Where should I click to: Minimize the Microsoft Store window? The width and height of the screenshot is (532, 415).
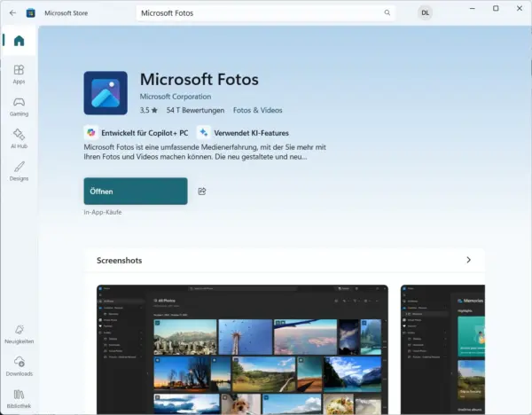tap(473, 8)
